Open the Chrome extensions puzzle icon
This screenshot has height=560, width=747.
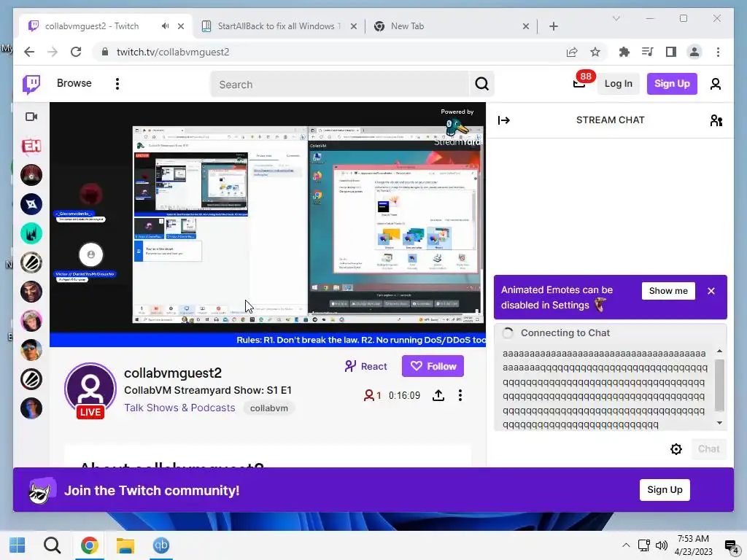[624, 52]
